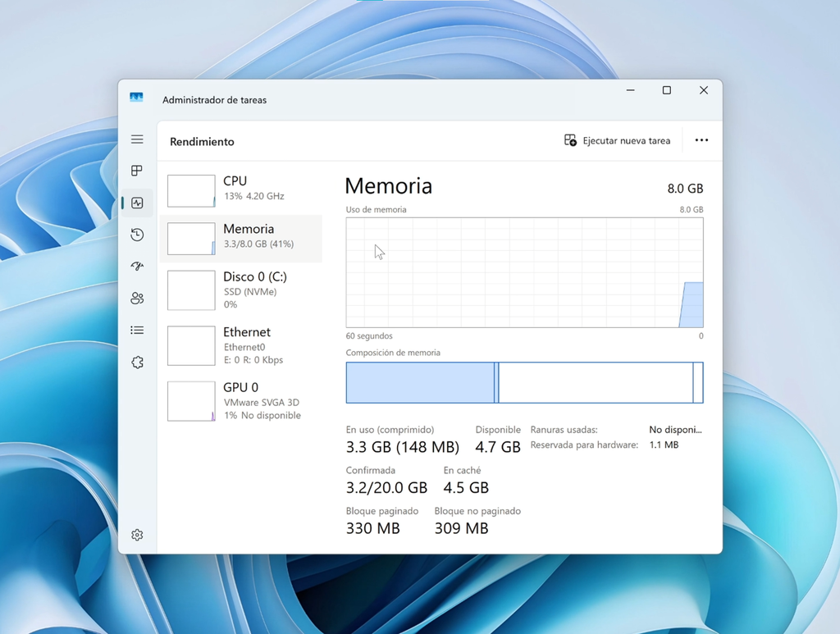Image resolution: width=840 pixels, height=634 pixels.
Task: Select the Memoria performance item
Action: [x=241, y=239]
